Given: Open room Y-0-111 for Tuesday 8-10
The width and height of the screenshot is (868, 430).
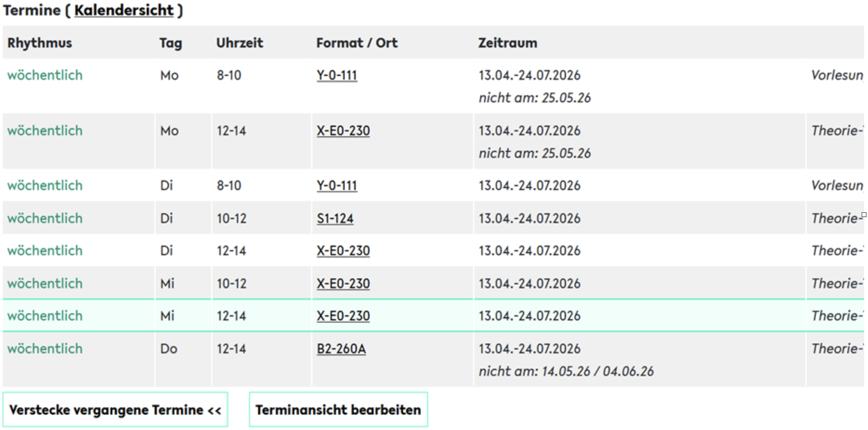Looking at the screenshot, I should coord(337,185).
